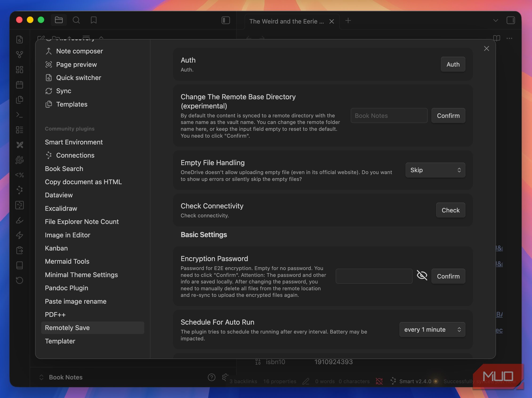
Task: Toggle the right sidebar panel icon
Action: coord(511,20)
